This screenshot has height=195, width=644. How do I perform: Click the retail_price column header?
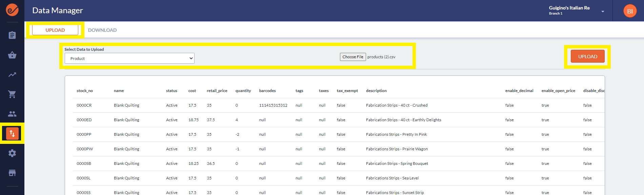coord(217,91)
